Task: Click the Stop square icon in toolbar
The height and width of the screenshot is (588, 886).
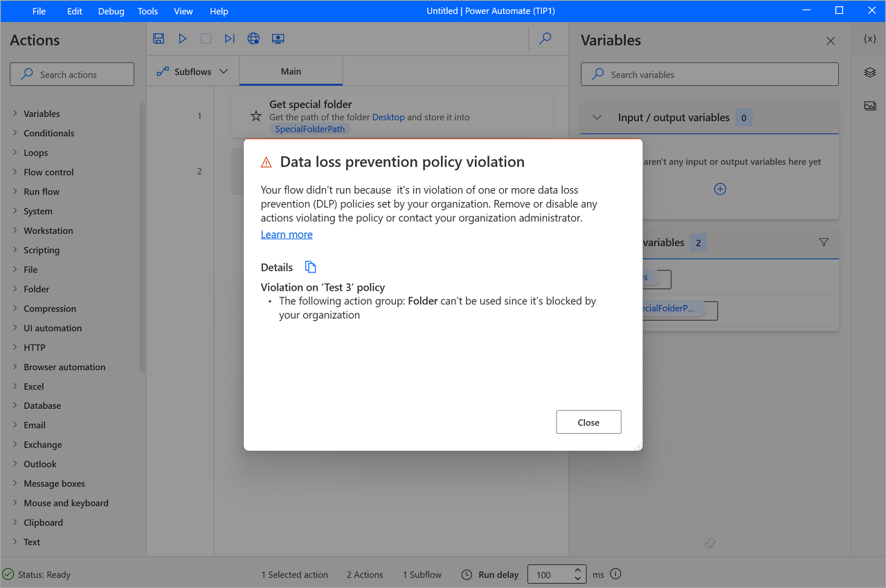Action: [206, 39]
